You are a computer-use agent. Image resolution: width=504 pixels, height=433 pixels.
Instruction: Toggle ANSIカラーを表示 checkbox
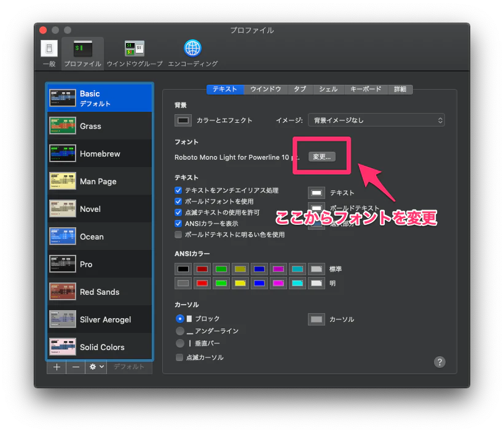tap(178, 223)
